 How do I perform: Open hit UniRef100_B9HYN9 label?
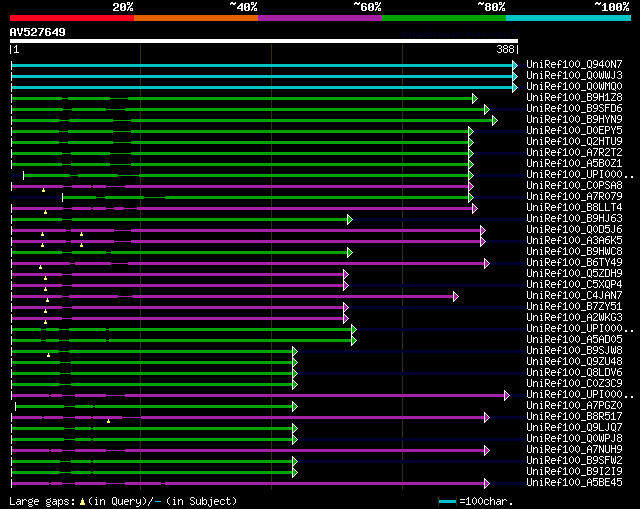574,119
